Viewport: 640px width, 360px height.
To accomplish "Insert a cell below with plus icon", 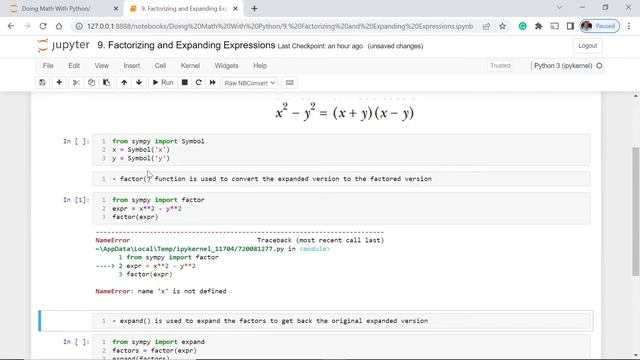I will tap(59, 82).
